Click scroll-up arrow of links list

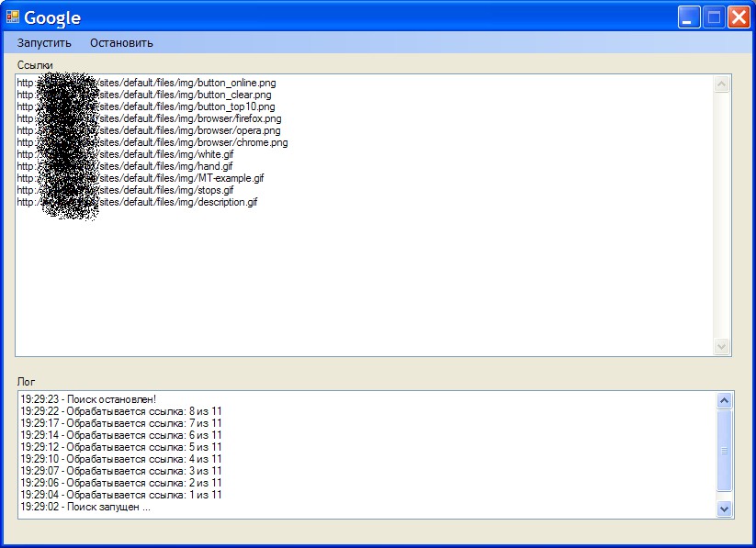(x=721, y=84)
